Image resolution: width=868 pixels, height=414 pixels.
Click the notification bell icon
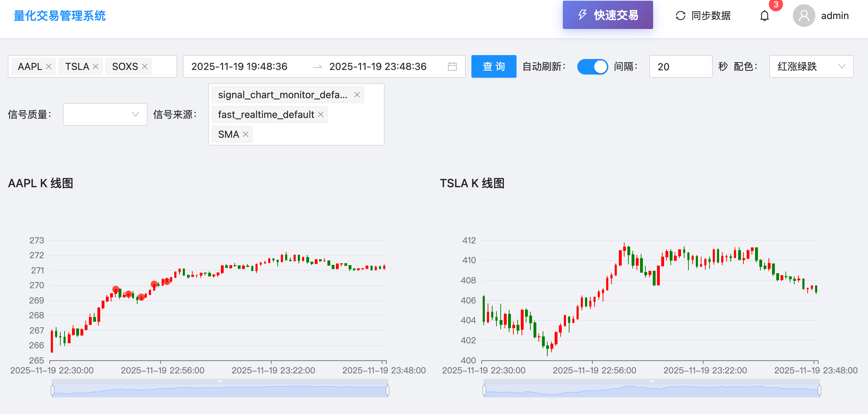pos(764,16)
